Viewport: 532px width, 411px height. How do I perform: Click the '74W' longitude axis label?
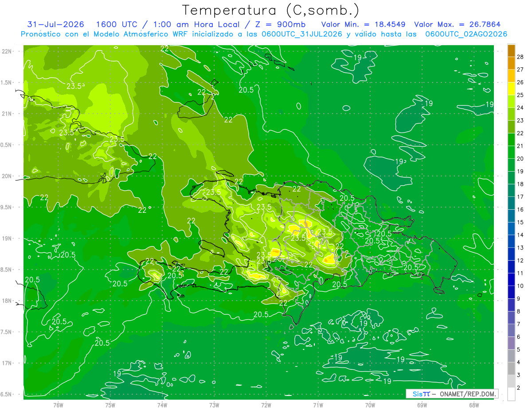click(x=162, y=404)
